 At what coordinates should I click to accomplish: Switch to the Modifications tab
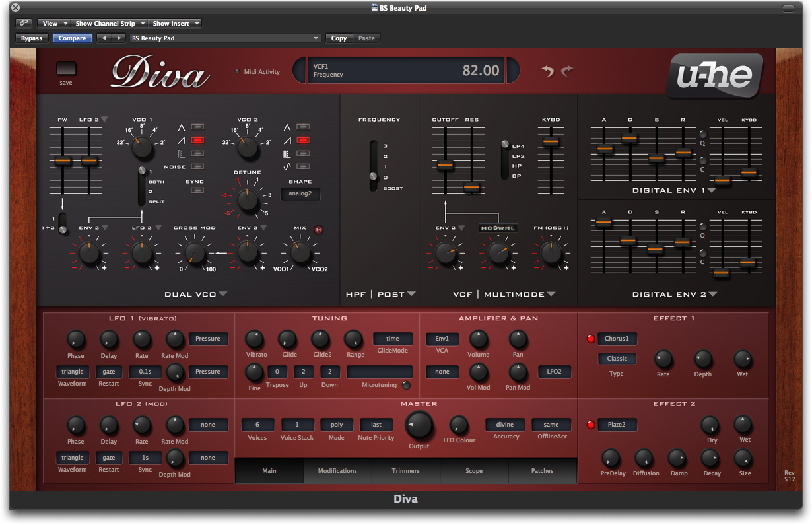(337, 471)
